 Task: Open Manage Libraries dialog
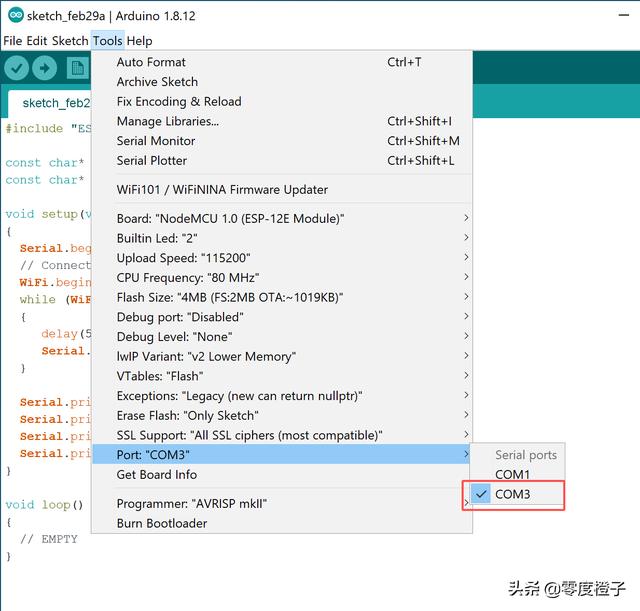[x=282, y=121]
